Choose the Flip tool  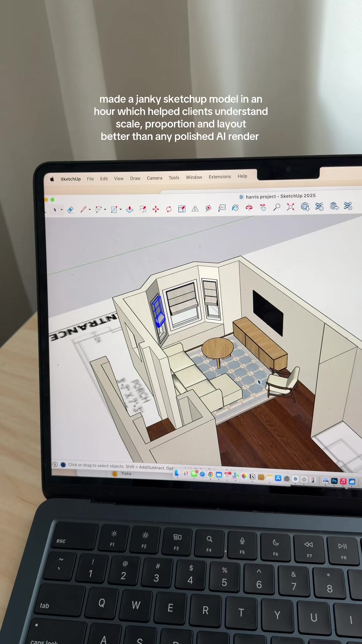point(195,209)
